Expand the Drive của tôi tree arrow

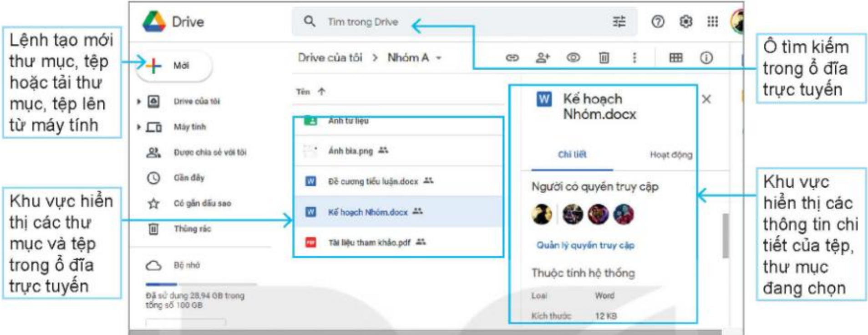pyautogui.click(x=139, y=101)
